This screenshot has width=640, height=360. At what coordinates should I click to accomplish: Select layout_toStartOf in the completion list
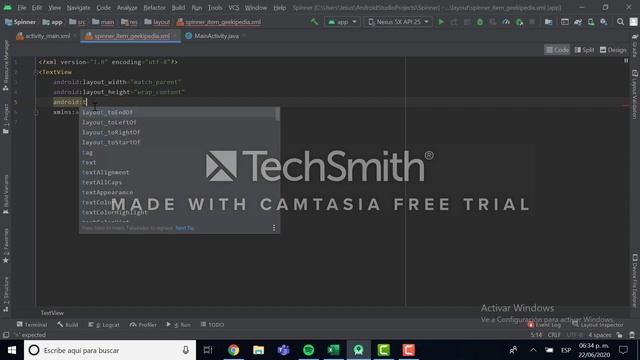(177, 142)
